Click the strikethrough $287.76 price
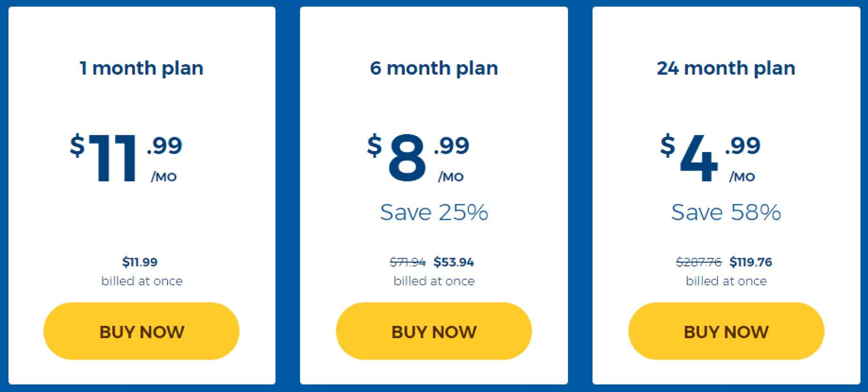868x392 pixels. pos(699,262)
